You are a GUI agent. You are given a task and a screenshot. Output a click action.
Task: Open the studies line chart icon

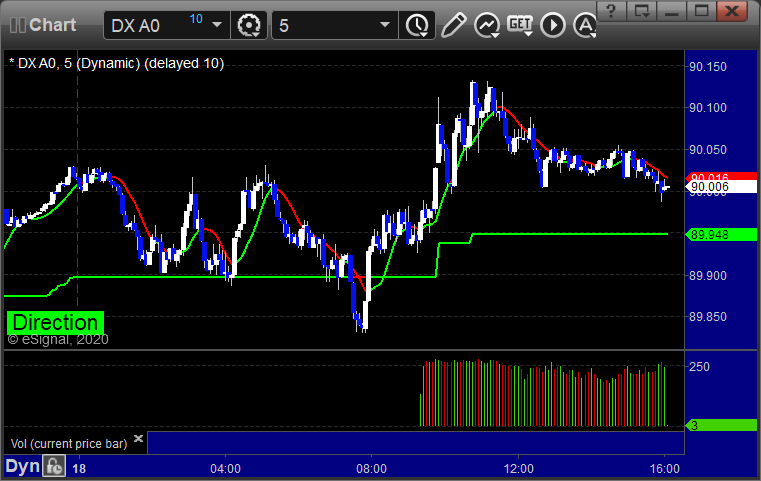[x=487, y=25]
